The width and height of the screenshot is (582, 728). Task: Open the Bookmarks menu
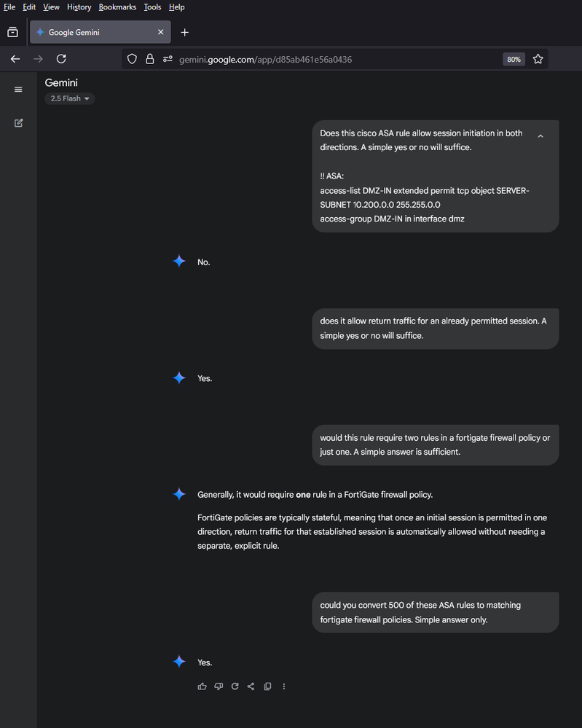[117, 7]
